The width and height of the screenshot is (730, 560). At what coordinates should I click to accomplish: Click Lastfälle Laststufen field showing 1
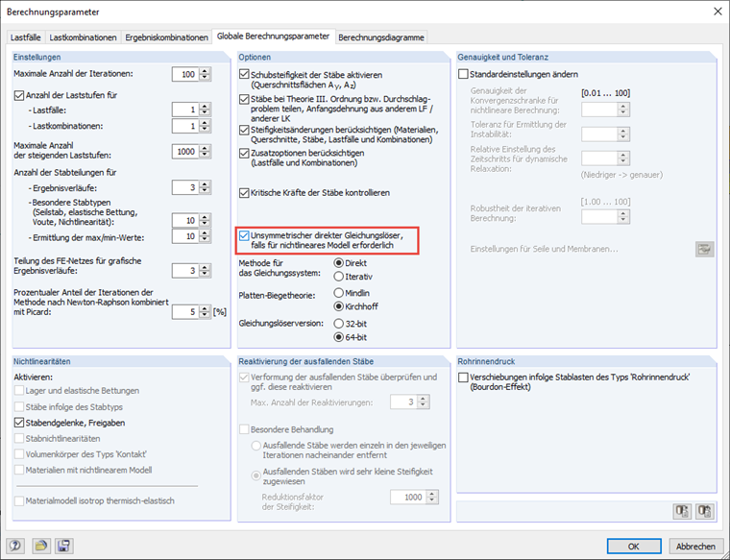185,110
